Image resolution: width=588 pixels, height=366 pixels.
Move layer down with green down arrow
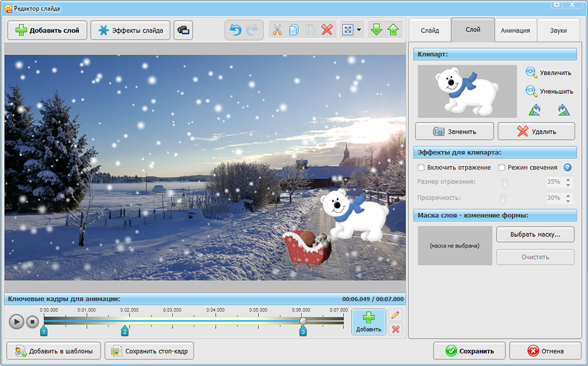(x=377, y=29)
